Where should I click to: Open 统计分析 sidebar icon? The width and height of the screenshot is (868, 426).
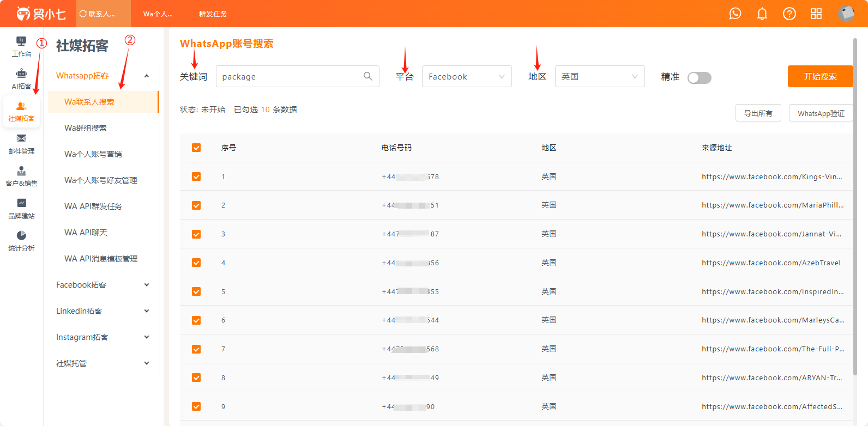[21, 241]
